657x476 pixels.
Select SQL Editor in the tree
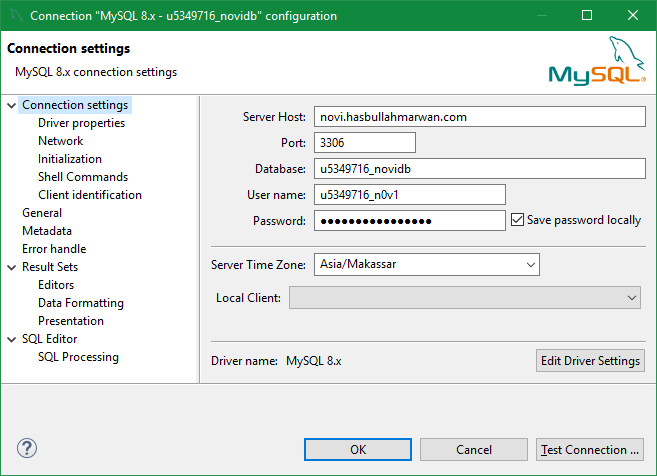tap(49, 339)
